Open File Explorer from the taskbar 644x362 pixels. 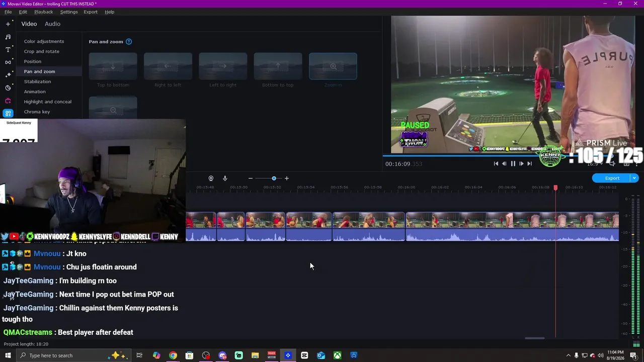click(x=255, y=355)
